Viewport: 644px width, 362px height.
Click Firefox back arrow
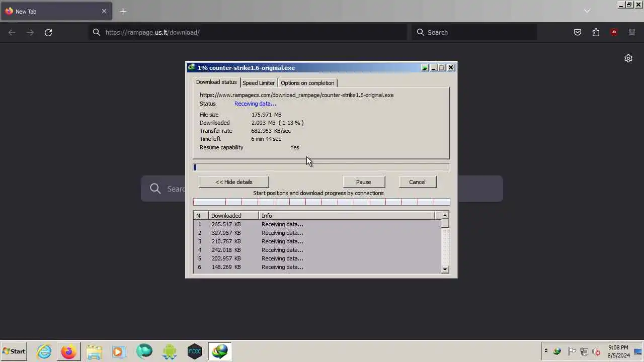pyautogui.click(x=12, y=32)
